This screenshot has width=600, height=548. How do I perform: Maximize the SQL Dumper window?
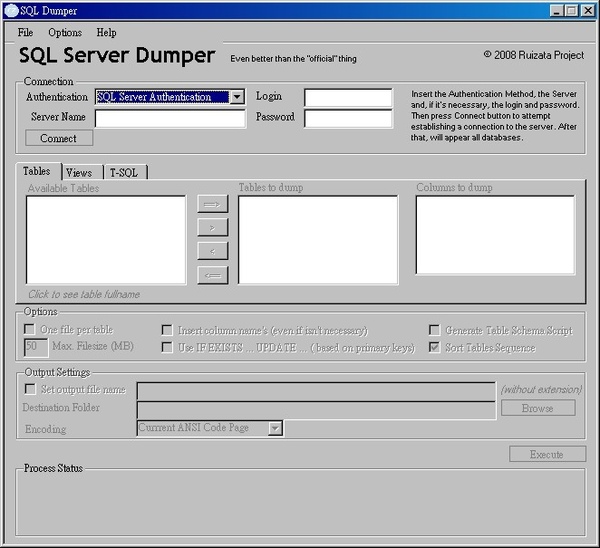click(571, 10)
